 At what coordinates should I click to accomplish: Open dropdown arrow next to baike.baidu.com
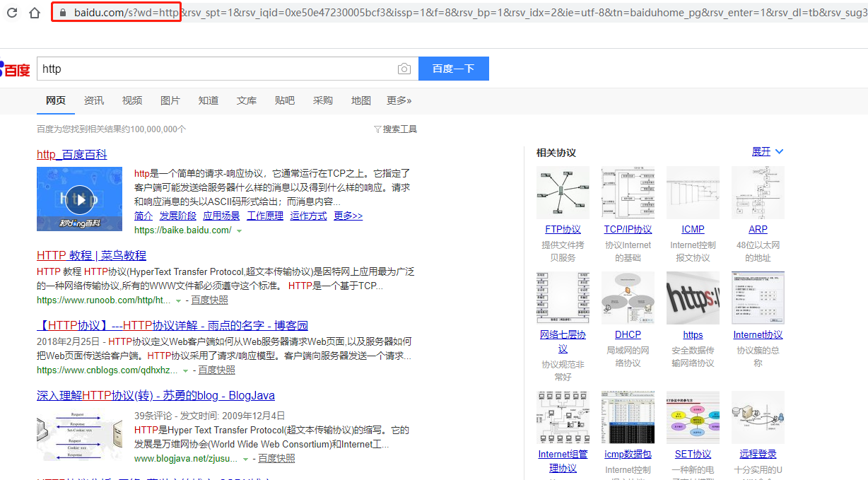[240, 230]
